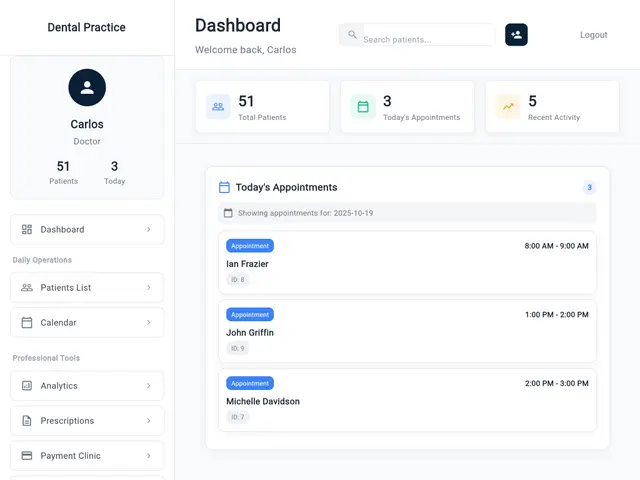This screenshot has width=640, height=480.
Task: Click the search magnifier icon
Action: tap(352, 36)
